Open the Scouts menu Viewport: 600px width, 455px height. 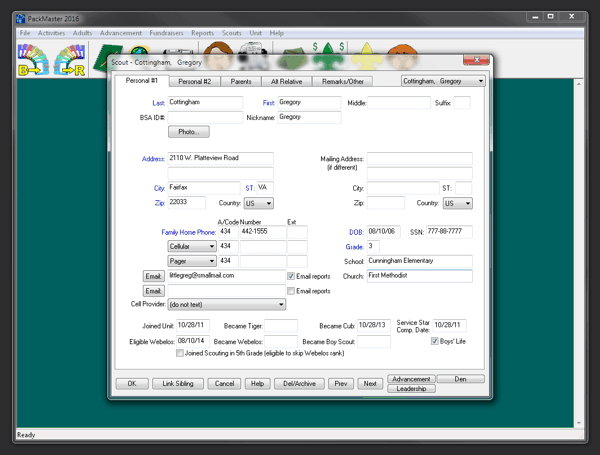[232, 33]
